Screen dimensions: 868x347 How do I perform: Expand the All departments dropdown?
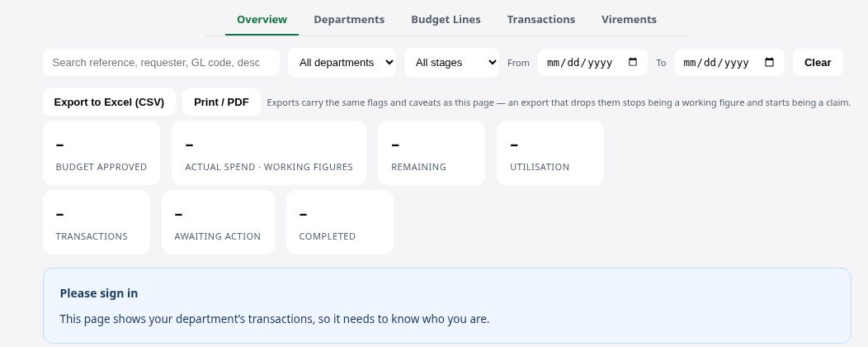(342, 63)
